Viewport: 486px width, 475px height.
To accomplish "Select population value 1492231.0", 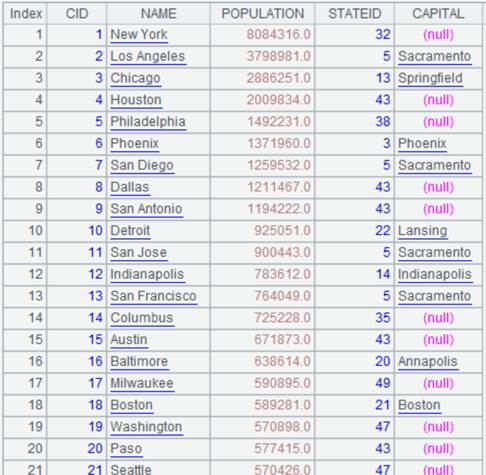I will point(279,122).
